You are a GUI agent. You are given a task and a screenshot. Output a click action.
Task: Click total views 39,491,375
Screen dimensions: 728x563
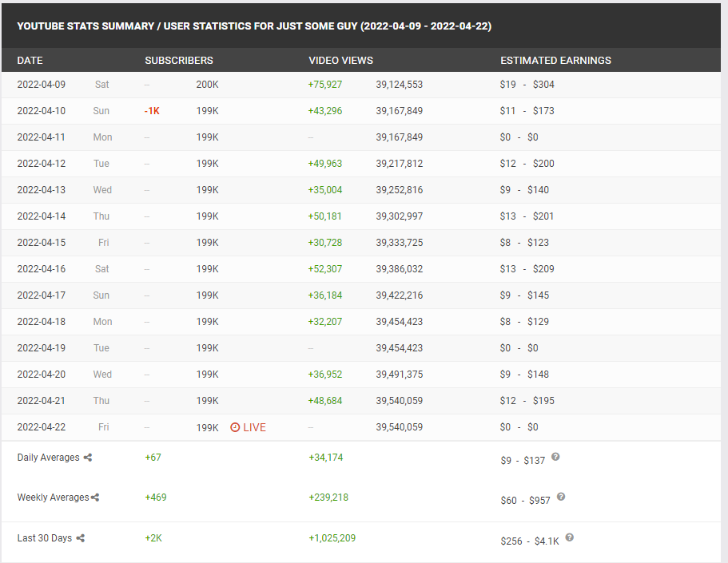pyautogui.click(x=400, y=375)
